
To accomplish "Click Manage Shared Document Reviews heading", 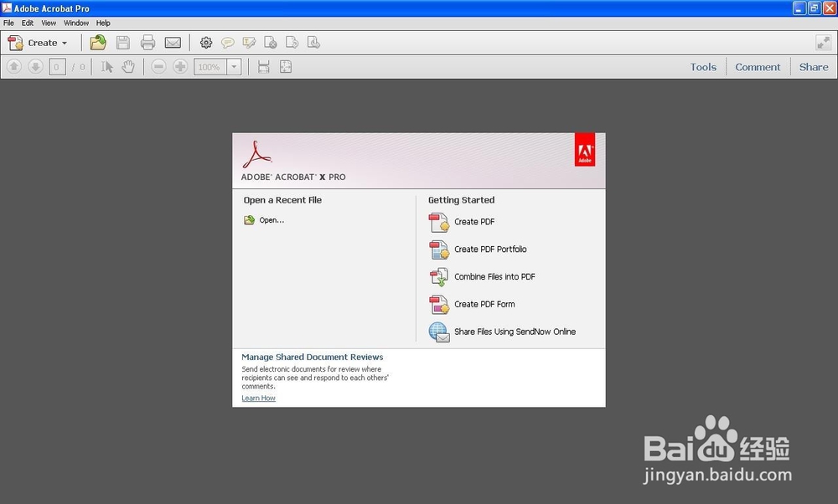I will click(x=312, y=357).
